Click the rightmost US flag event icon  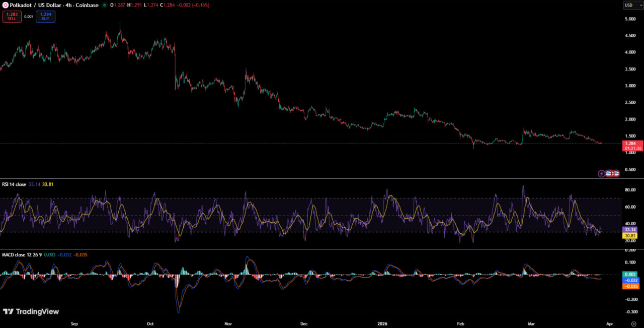coord(616,173)
